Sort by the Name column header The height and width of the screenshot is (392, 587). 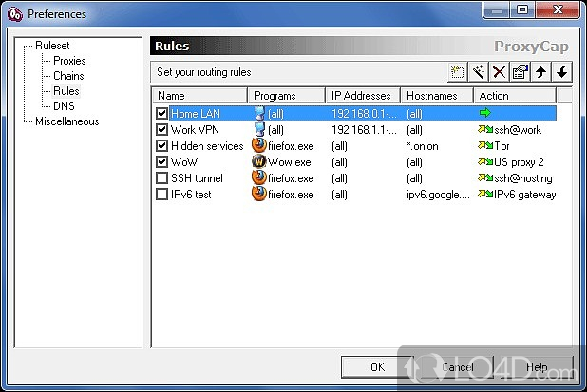[199, 95]
